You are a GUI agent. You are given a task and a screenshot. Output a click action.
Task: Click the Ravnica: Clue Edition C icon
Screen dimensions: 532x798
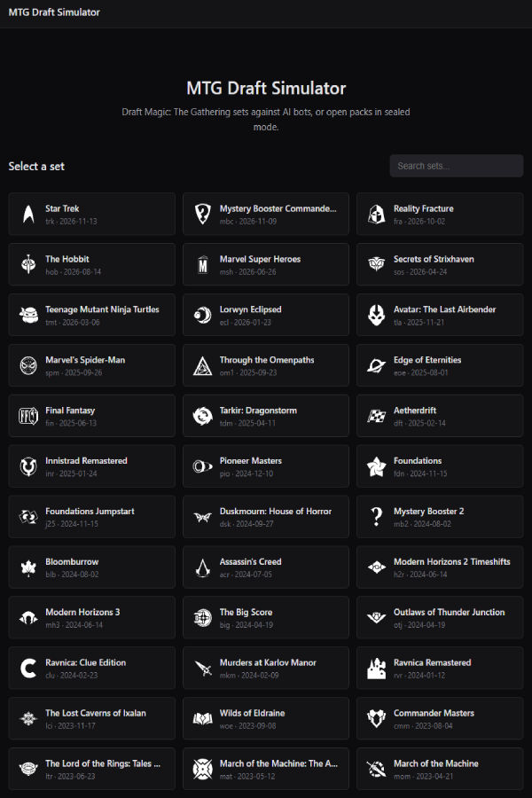pyautogui.click(x=28, y=669)
